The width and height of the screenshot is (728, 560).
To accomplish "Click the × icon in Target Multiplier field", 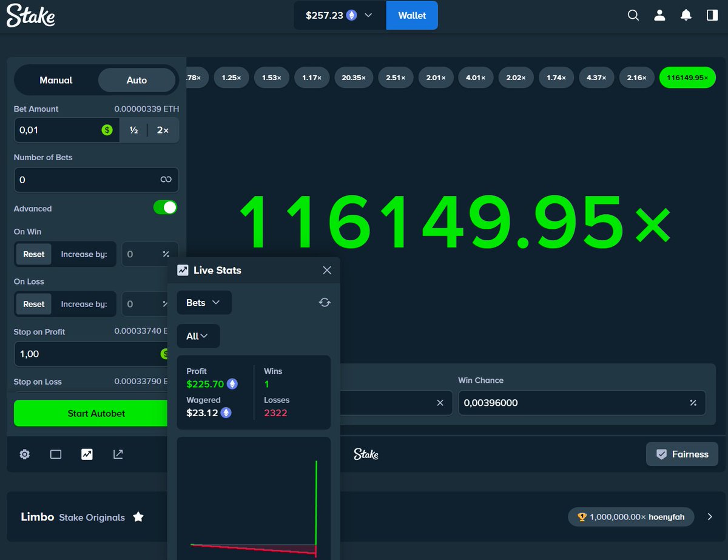I will coord(440,403).
